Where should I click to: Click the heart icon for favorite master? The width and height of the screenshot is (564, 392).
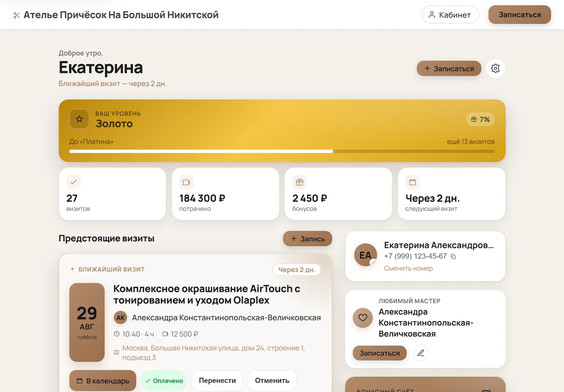363,318
